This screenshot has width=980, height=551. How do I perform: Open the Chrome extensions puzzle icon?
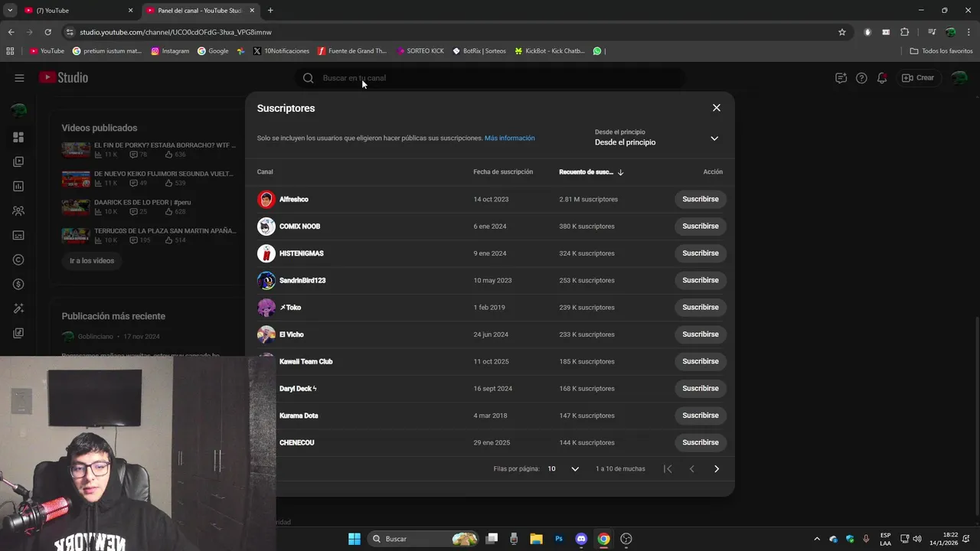(x=905, y=32)
